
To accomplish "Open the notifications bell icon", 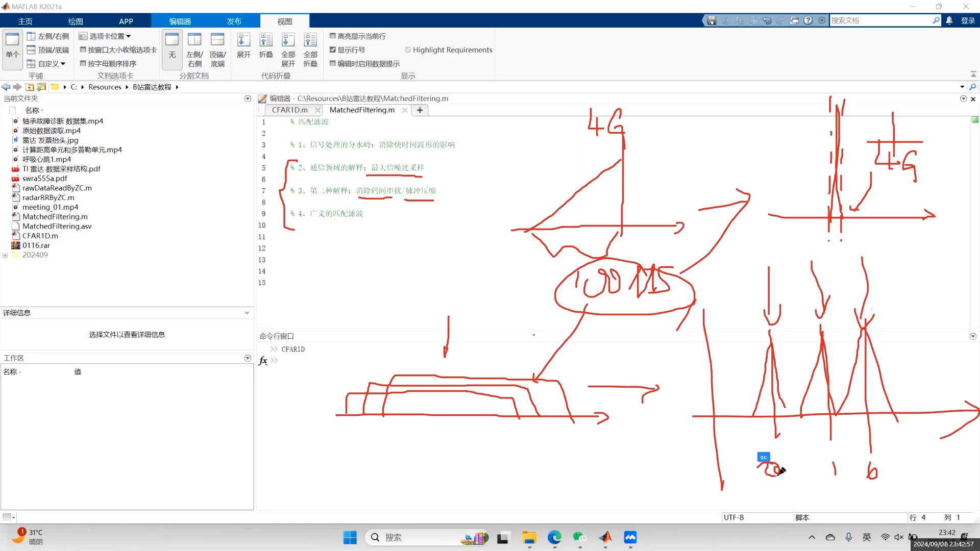I will [949, 20].
